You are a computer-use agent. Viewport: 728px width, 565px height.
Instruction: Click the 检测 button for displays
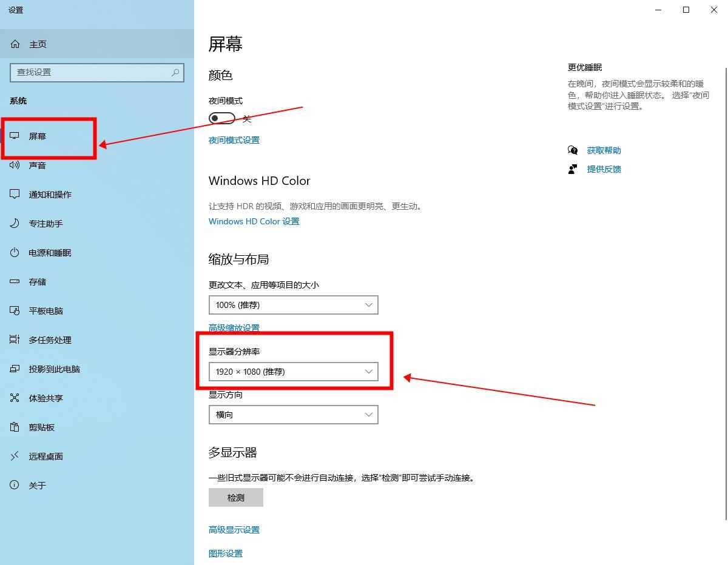(x=235, y=497)
